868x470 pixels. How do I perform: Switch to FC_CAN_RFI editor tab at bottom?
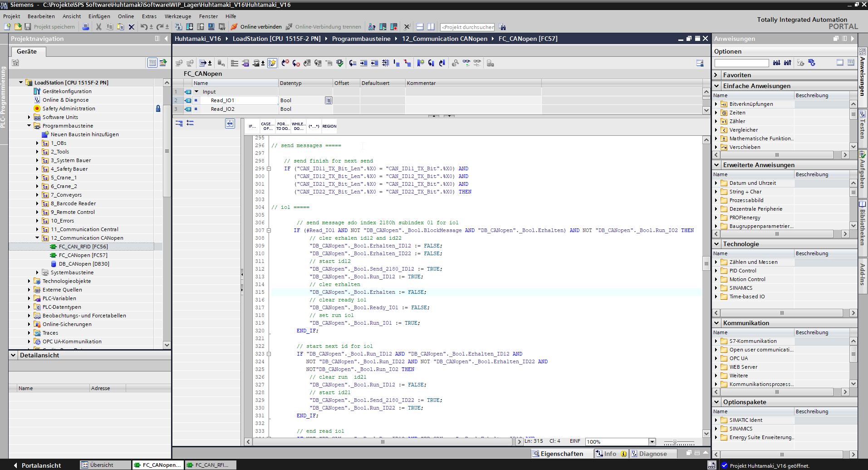[x=211, y=465]
